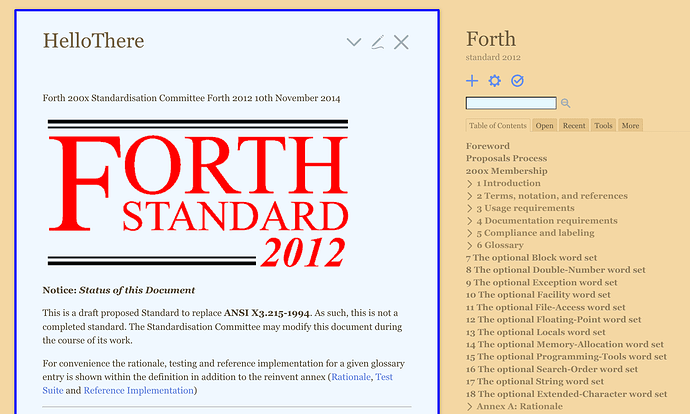Expand the 1 Introduction section
The image size is (690, 414).
pyautogui.click(x=470, y=184)
